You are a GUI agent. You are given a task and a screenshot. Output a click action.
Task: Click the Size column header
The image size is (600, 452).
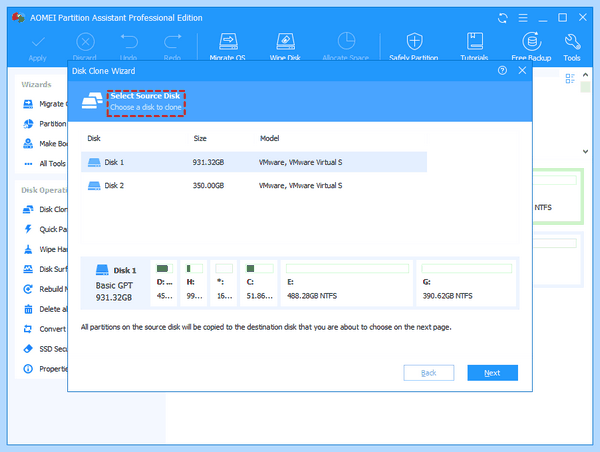click(x=200, y=138)
